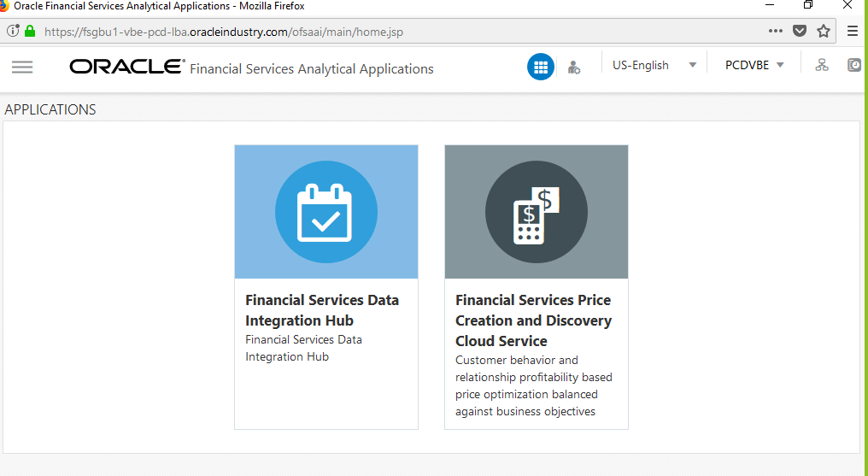This screenshot has width=868, height=476.
Task: Bookmark this page with the star icon
Action: (x=824, y=32)
